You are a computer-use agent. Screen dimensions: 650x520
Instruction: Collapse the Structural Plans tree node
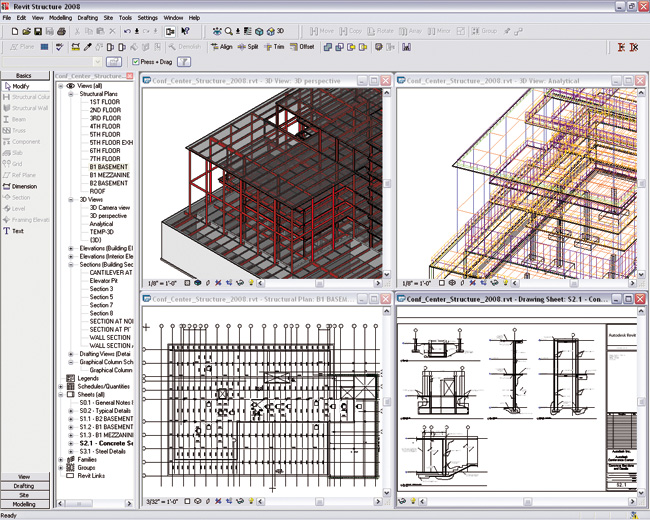click(x=72, y=93)
